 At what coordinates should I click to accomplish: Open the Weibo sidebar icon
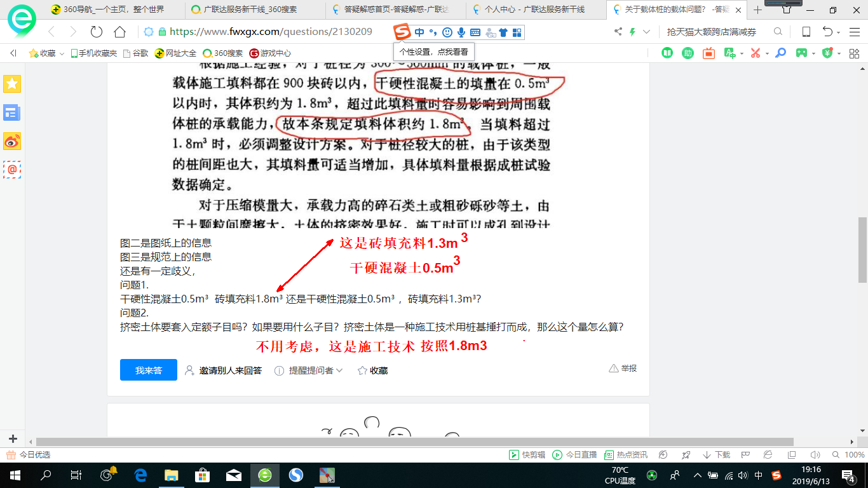click(12, 141)
